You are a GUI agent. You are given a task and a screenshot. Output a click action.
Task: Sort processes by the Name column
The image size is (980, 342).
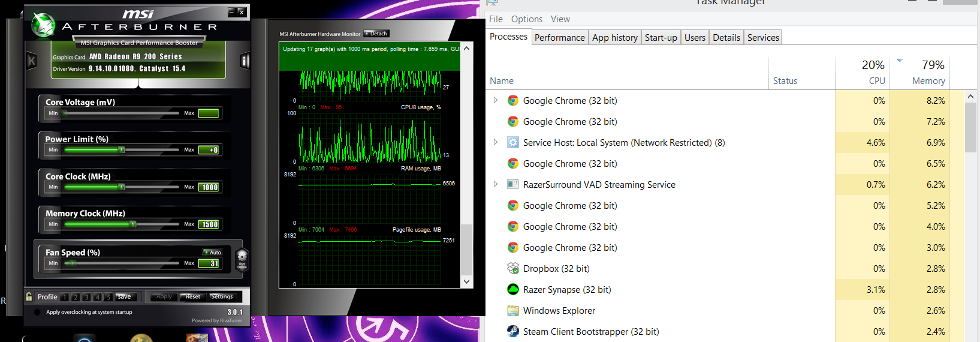pos(502,80)
